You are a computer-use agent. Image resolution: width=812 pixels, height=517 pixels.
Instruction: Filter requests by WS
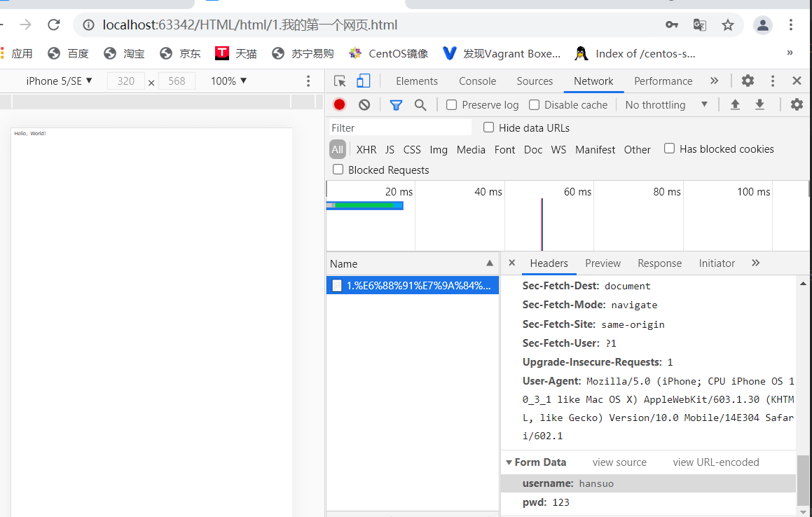[x=558, y=150]
